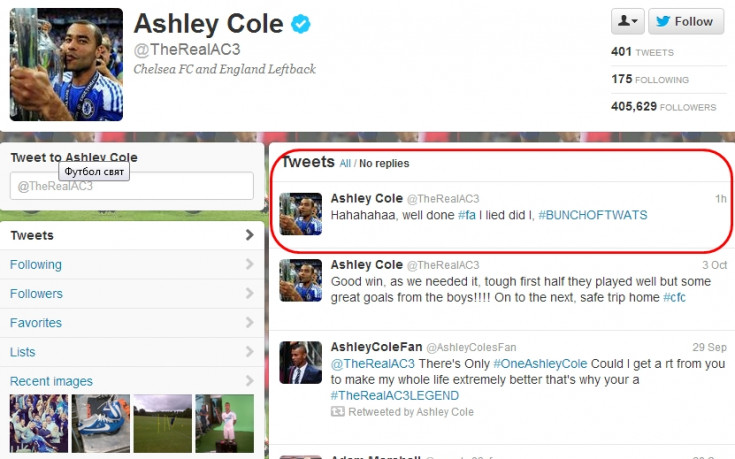Image resolution: width=735 pixels, height=459 pixels.
Task: Click the #fa hashtag in first tweet
Action: pyautogui.click(x=466, y=215)
